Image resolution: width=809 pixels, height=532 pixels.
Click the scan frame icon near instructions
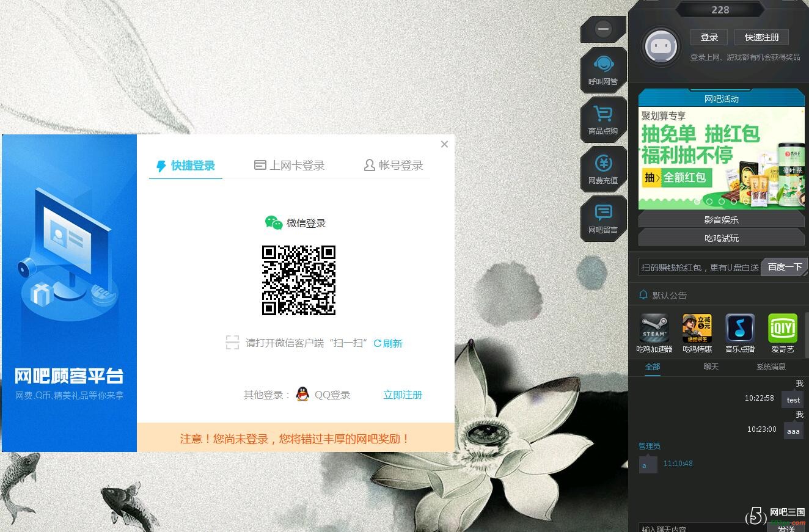click(x=232, y=343)
